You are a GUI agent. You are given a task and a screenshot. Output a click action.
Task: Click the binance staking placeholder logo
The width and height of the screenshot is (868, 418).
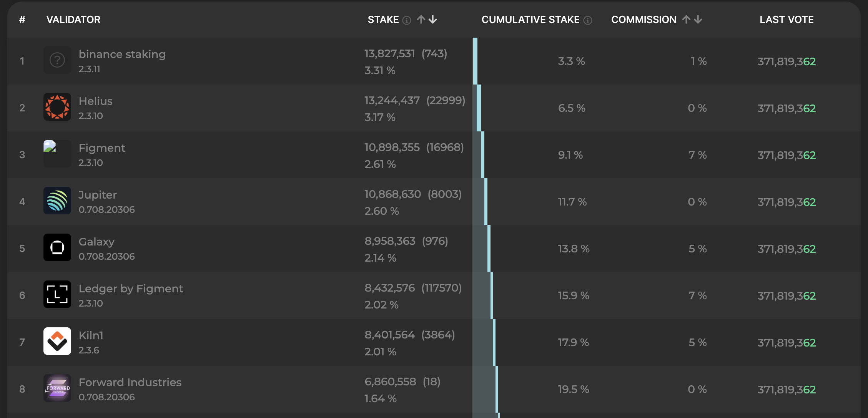pyautogui.click(x=57, y=60)
